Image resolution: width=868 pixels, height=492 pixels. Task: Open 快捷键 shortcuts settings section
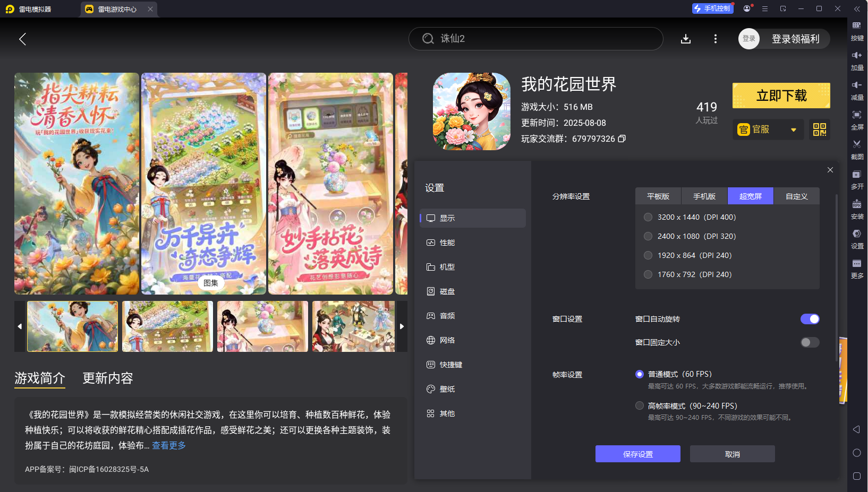(x=473, y=365)
